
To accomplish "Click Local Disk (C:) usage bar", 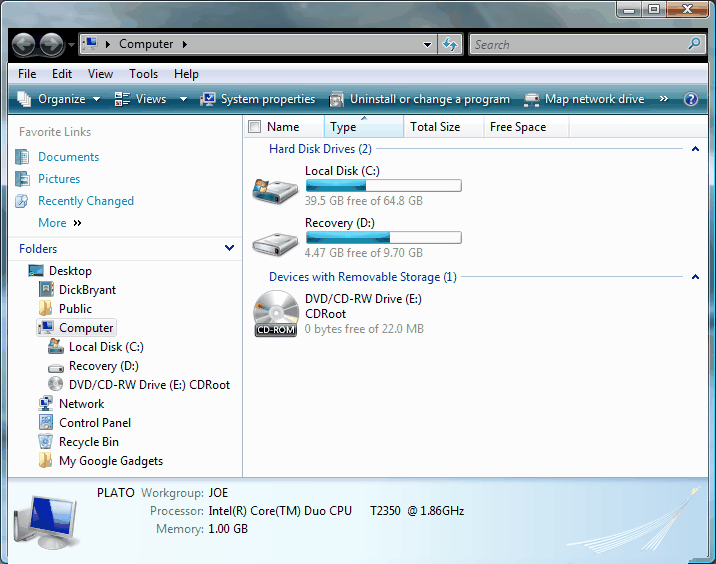I will click(384, 185).
